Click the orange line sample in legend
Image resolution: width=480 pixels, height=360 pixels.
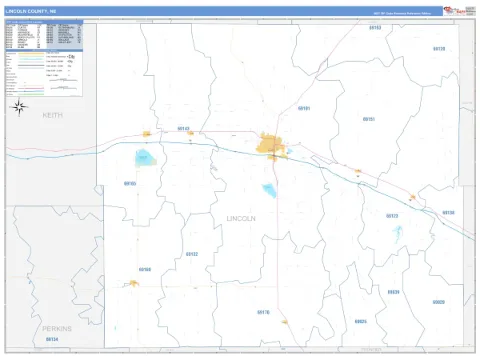[x=31, y=53]
